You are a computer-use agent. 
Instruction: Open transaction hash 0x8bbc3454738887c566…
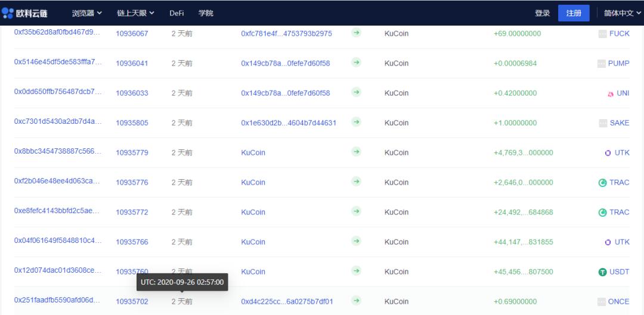[57, 151]
